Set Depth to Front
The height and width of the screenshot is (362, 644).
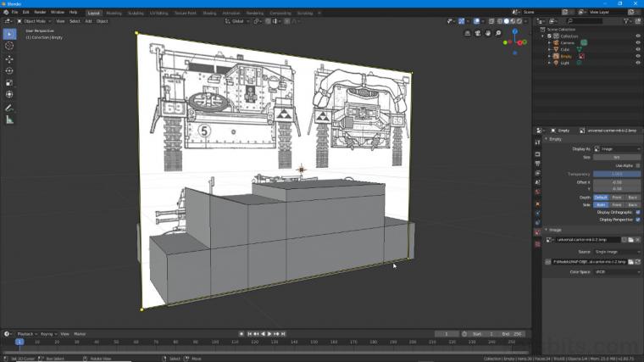pos(617,197)
